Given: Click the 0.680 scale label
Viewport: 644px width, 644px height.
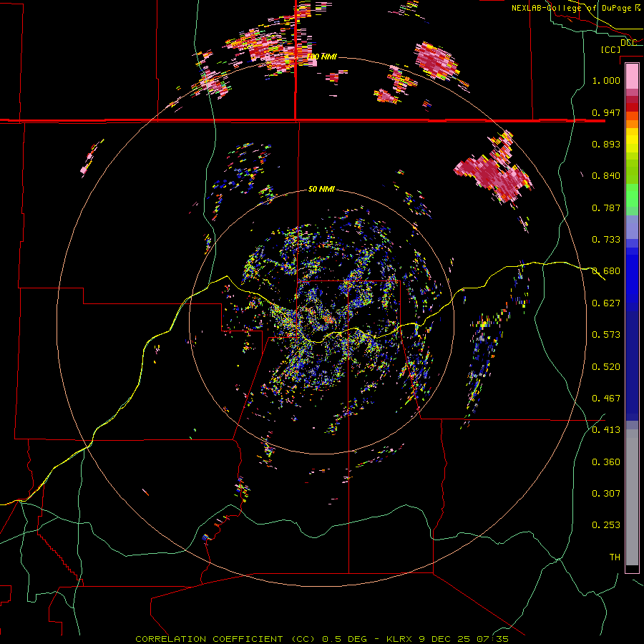Looking at the screenshot, I should click(606, 271).
